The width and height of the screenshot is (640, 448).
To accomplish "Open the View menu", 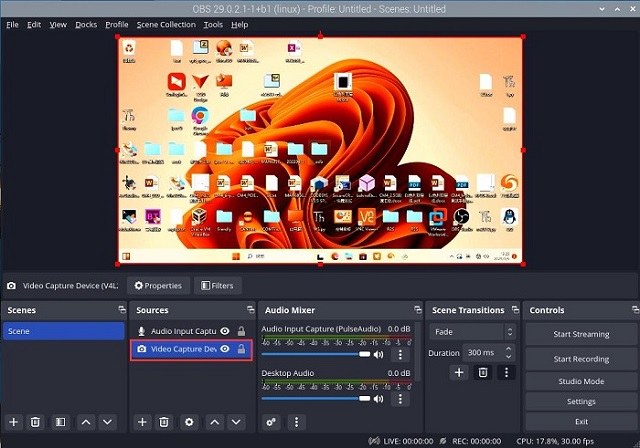I will point(58,24).
